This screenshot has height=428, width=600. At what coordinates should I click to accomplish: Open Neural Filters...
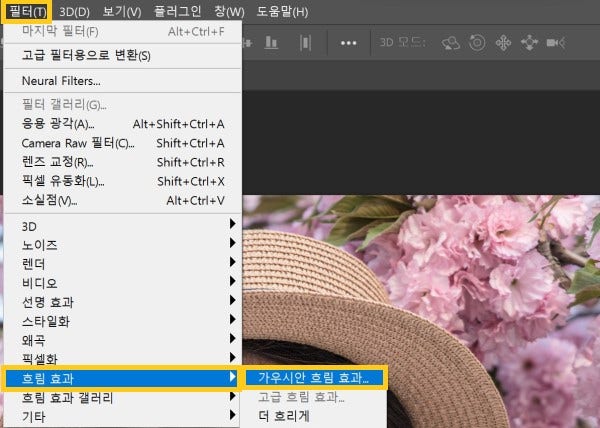(122, 81)
